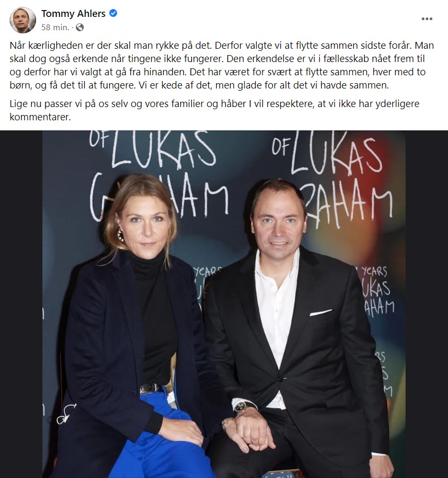Click the Tommy Ahlers name link
Viewport: 448px width, 478px height.
[73, 14]
